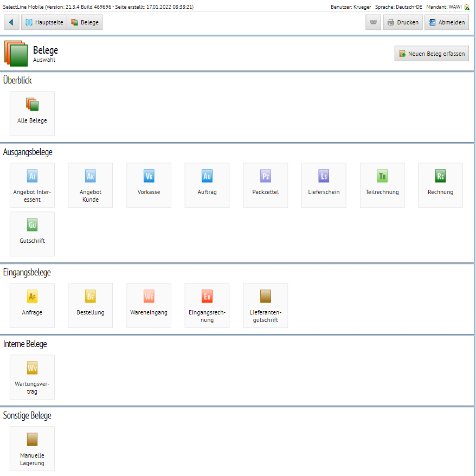Open the Anfrage tile

pos(32,306)
